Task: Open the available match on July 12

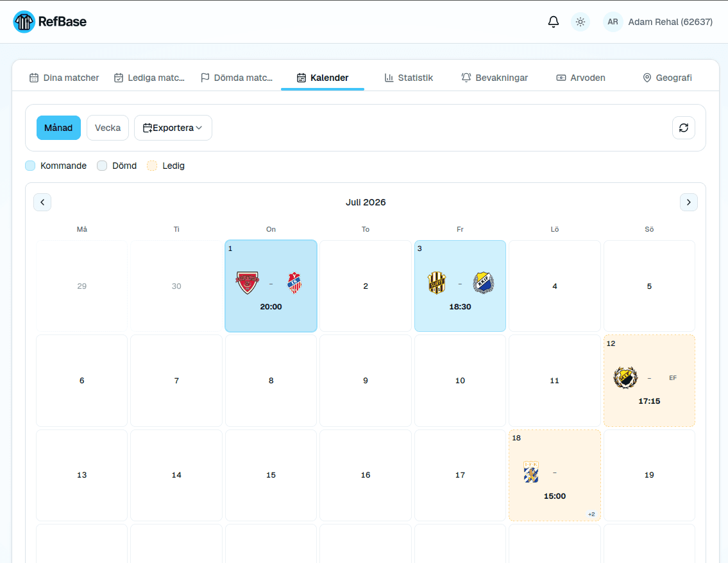Action: (649, 381)
